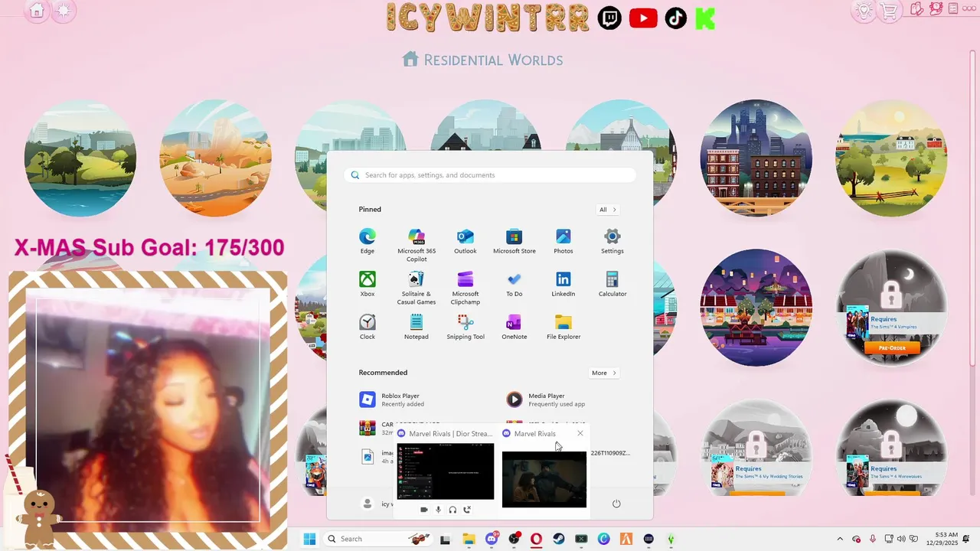This screenshot has width=980, height=551.
Task: Launch Microsoft Clipchamp
Action: tap(465, 288)
